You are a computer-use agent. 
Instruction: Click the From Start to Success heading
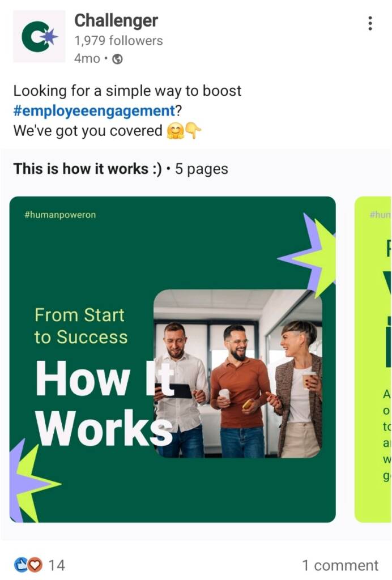click(80, 326)
